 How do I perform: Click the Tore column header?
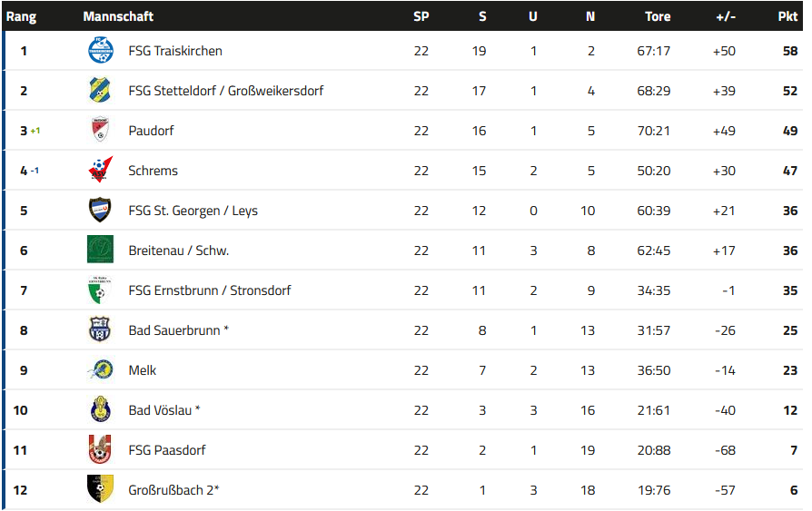click(x=658, y=16)
